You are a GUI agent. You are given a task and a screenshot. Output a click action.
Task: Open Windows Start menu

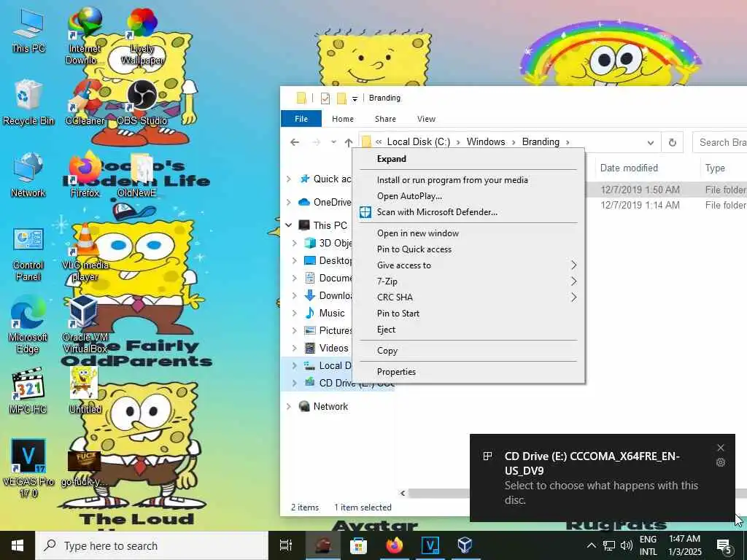[x=18, y=545]
